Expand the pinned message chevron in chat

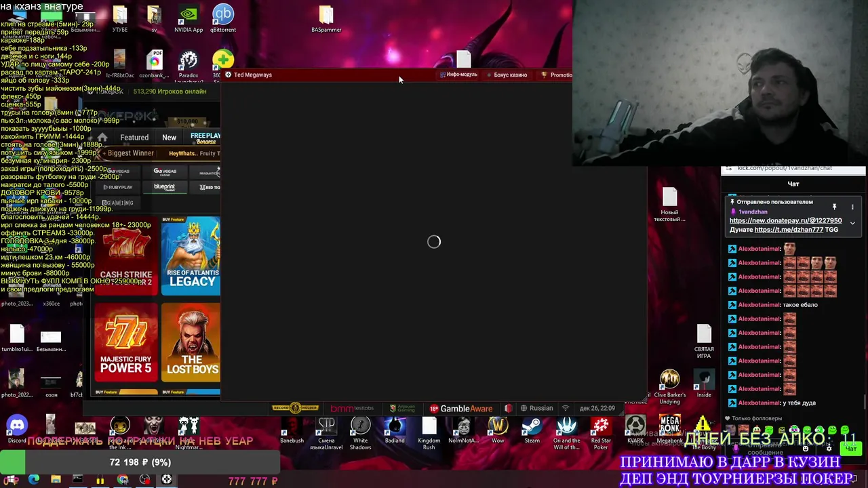tap(852, 222)
